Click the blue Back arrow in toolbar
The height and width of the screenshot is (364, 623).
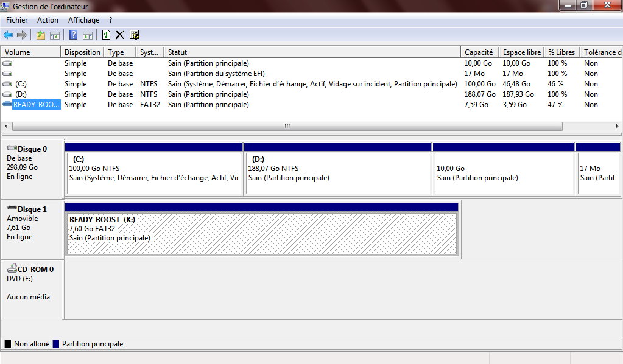[8, 35]
